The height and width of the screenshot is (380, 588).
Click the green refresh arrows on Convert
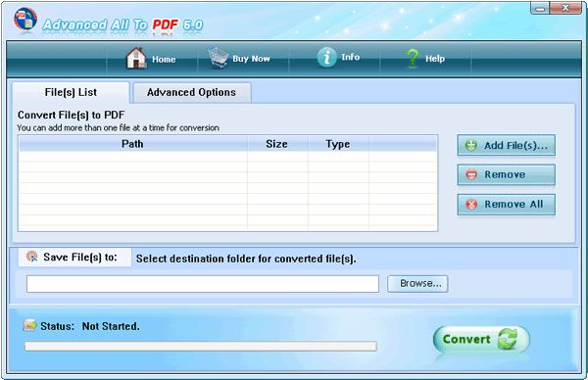(x=508, y=339)
